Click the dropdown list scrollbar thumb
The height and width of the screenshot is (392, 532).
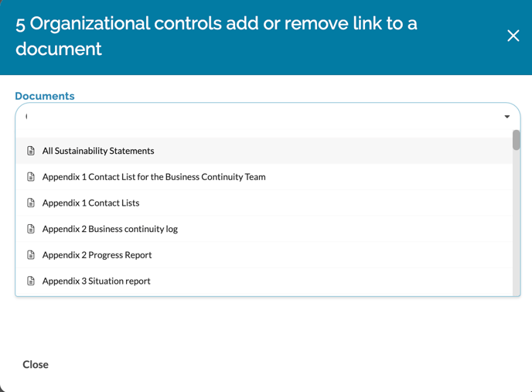click(x=516, y=140)
